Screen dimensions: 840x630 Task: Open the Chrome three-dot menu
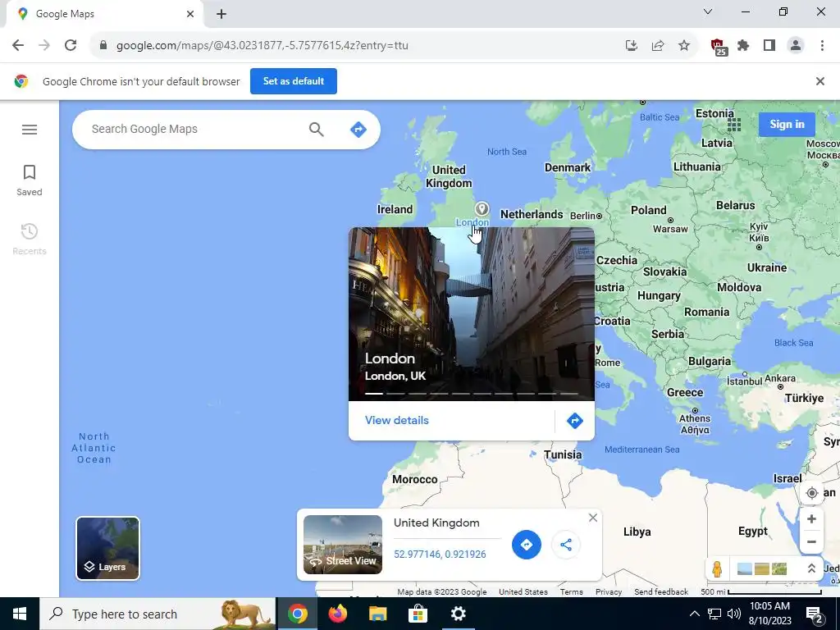pos(822,46)
